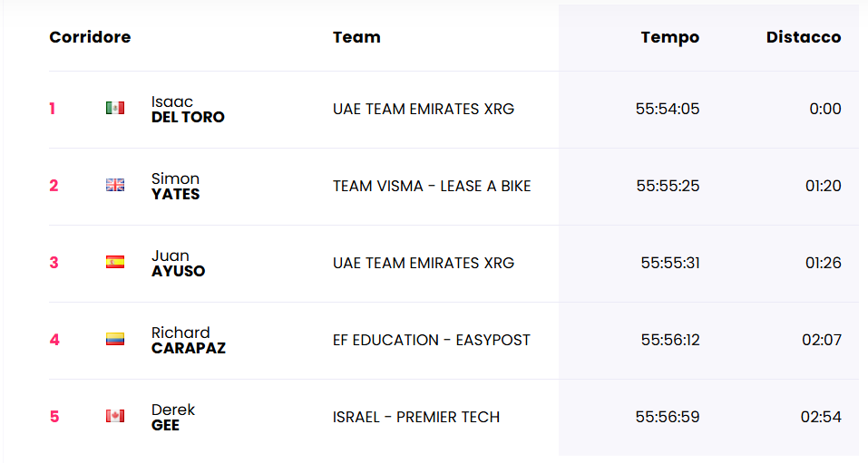Image resolution: width=868 pixels, height=463 pixels.
Task: Select rider name Richard CARAPAZ
Action: [x=189, y=340]
